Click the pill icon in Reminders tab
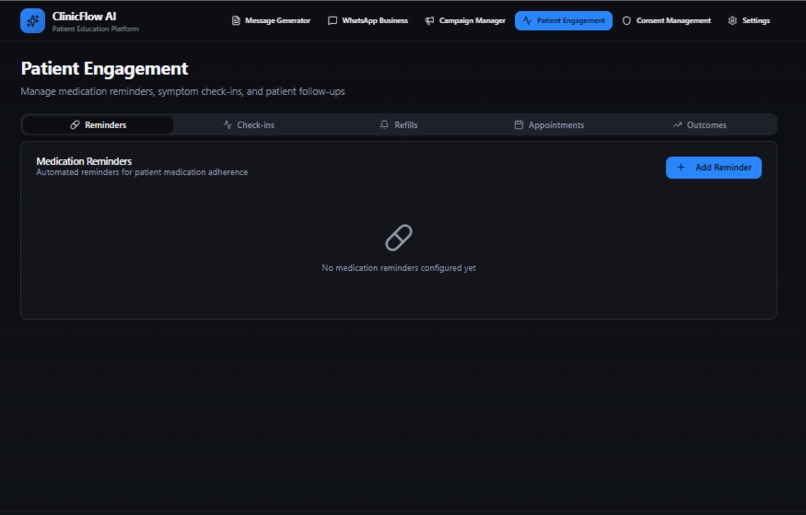Screen dimensions: 806x515 (x=75, y=125)
